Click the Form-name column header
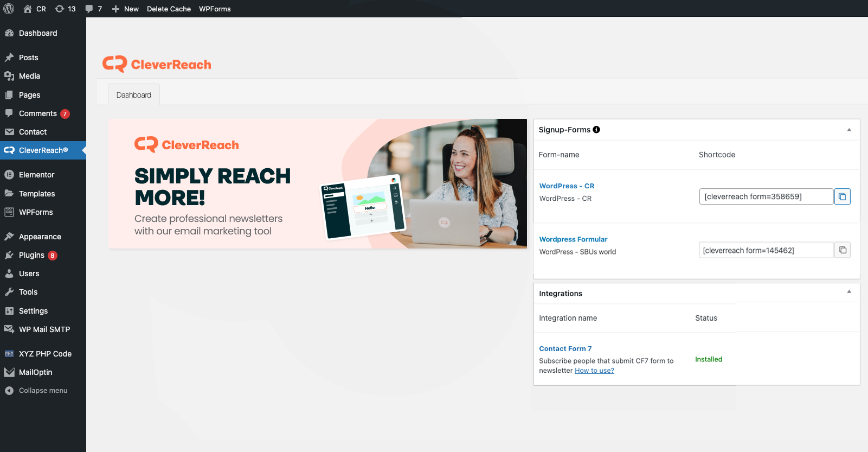Viewport: 868px width, 452px height. (559, 155)
